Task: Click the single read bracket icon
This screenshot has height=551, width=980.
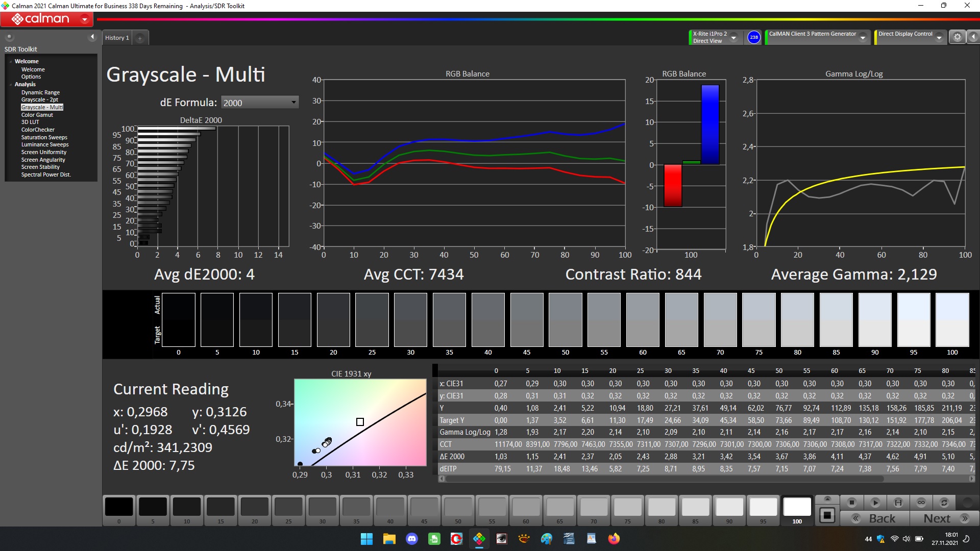Action: (898, 503)
